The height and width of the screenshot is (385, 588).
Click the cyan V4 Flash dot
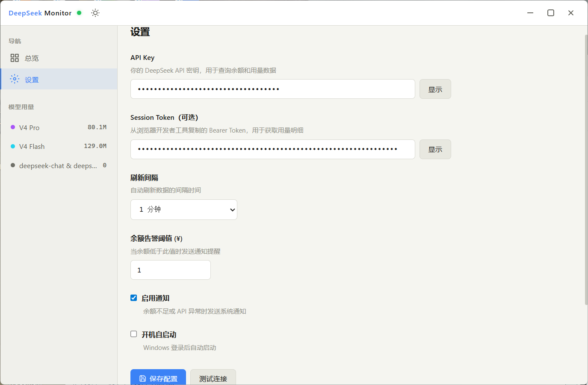[x=13, y=146]
